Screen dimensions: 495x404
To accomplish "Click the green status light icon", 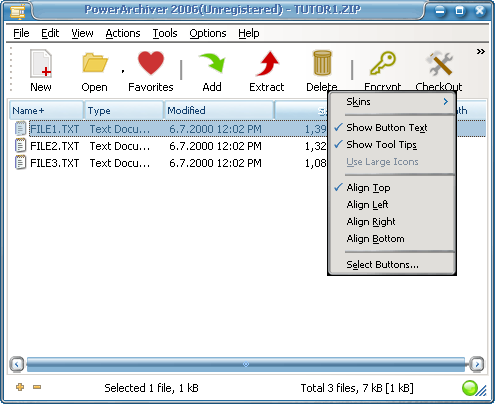I will [470, 388].
